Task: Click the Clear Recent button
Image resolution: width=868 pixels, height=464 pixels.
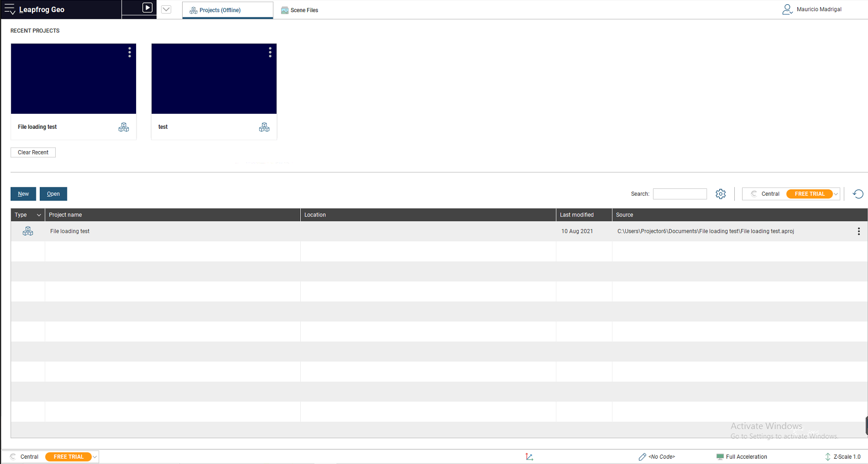Action: pyautogui.click(x=33, y=153)
